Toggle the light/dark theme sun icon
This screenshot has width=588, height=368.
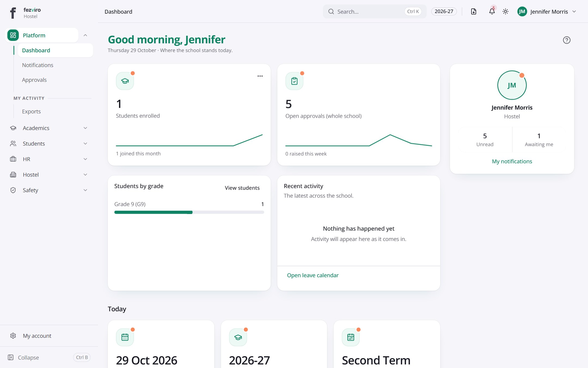[x=506, y=11]
